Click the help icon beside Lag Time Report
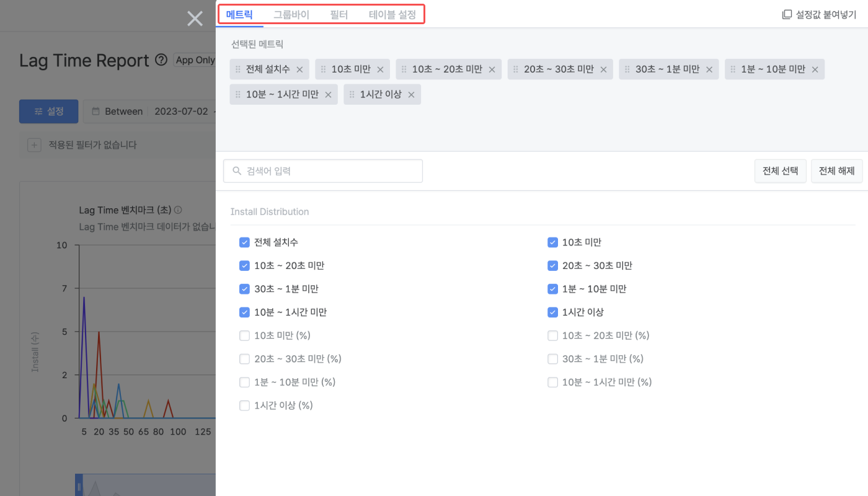This screenshot has height=496, width=868. (x=161, y=60)
